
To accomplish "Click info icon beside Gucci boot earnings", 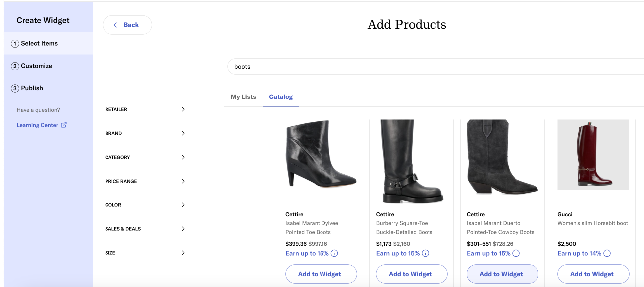I will (607, 253).
